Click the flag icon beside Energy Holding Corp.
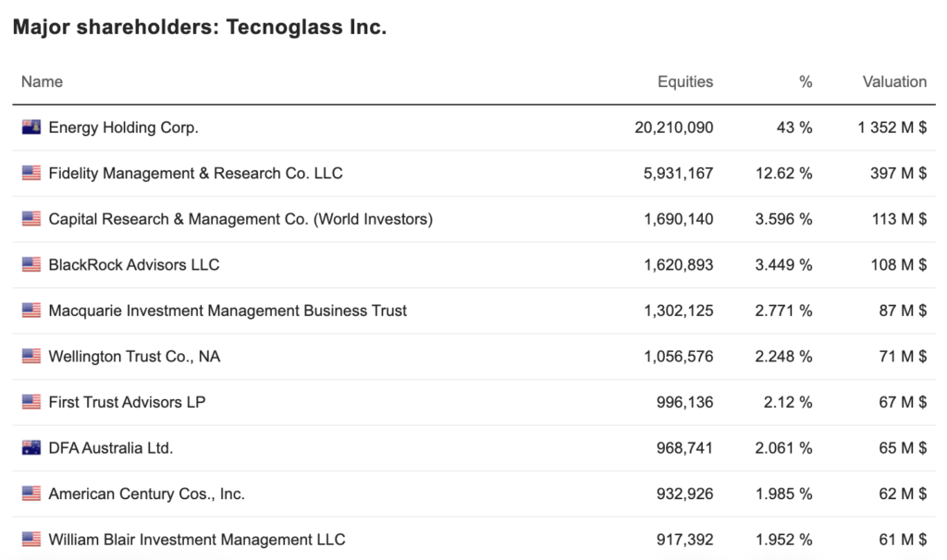The width and height of the screenshot is (947, 560). (31, 128)
